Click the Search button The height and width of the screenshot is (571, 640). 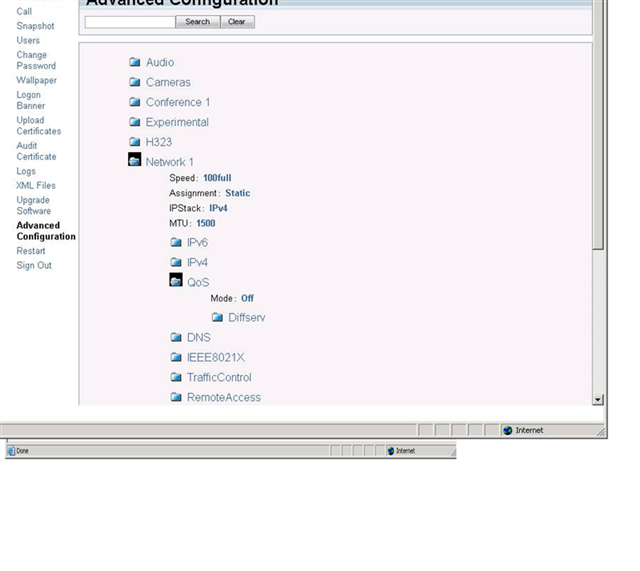[x=198, y=22]
